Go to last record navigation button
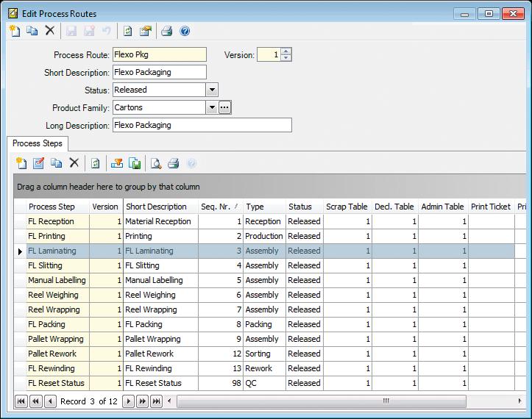Screen dimensions: 532x419 pyautogui.click(x=157, y=401)
